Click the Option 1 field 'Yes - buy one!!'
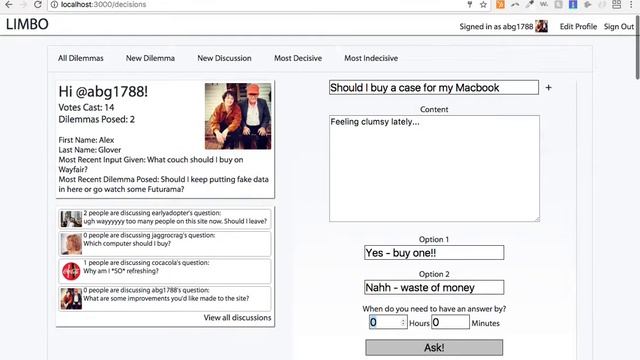Image resolution: width=640 pixels, height=360 pixels. click(434, 253)
